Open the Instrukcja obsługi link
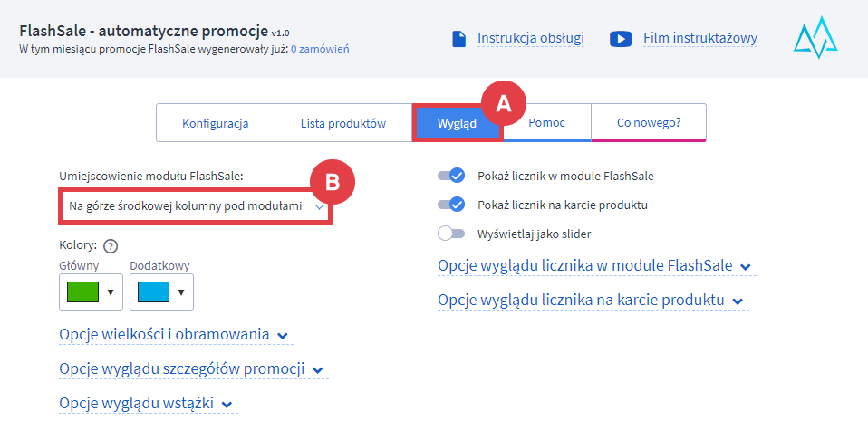This screenshot has height=430, width=868. click(530, 38)
